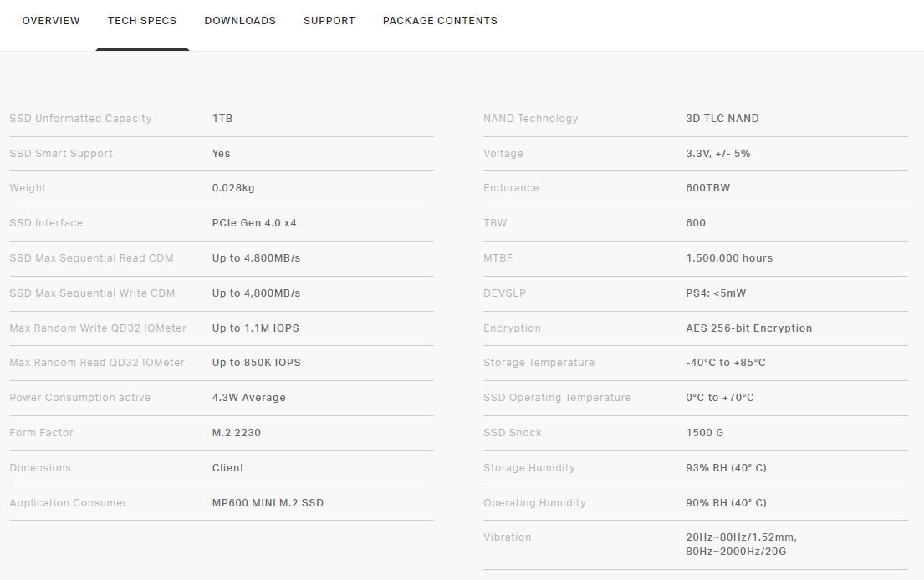Click 'SSD Max Sequential Write CDM' label
Screen dimensions: 924x580
(92, 293)
